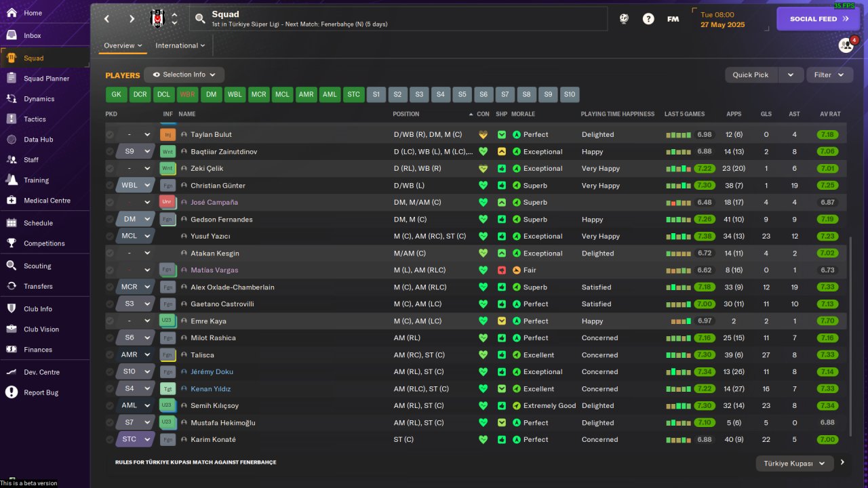Viewport: 868px width, 488px height.
Task: Open the Türkiye Kupası competition dropdown
Action: 794,464
